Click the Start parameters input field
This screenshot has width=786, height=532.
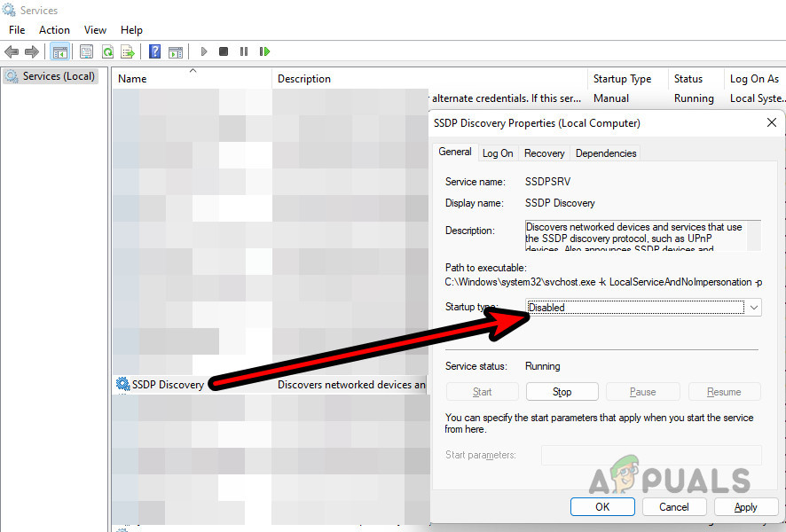click(652, 454)
